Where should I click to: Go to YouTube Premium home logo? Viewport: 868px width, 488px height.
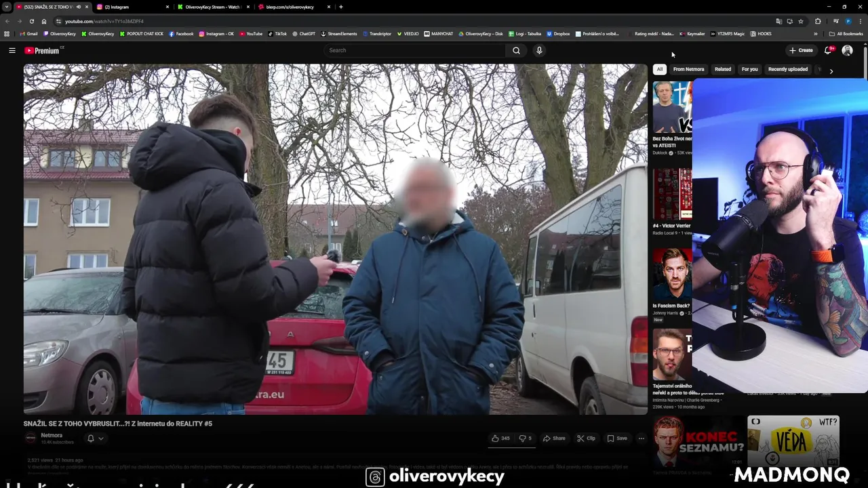click(x=42, y=50)
